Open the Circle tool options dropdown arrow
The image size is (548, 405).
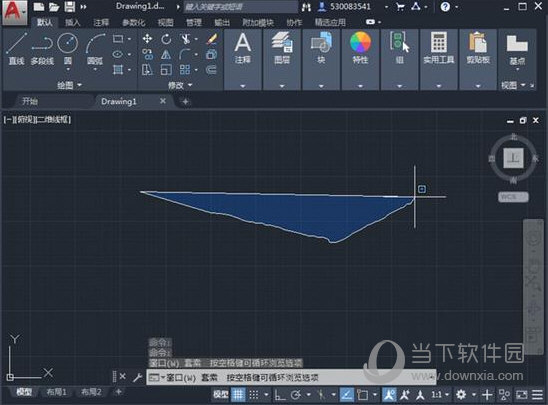[67, 70]
